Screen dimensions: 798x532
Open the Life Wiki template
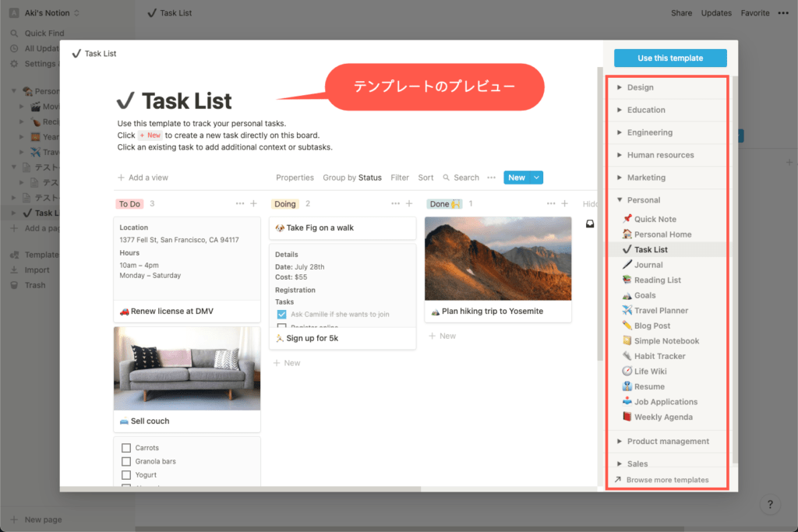tap(650, 372)
